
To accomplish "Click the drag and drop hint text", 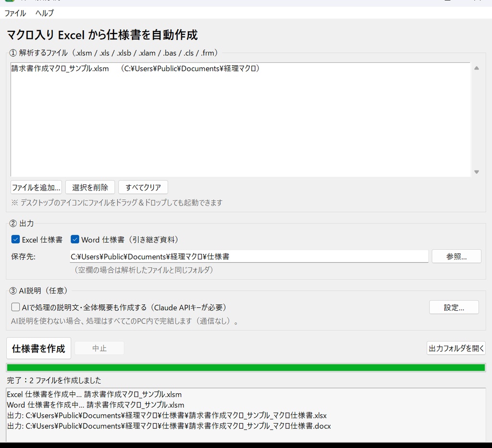I will [117, 203].
